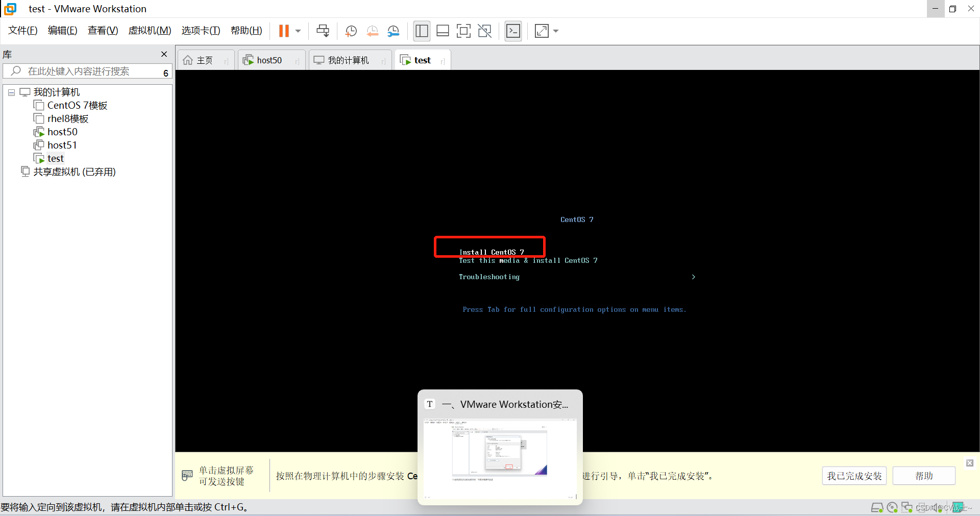Click Test this media & install CentOS 7
The width and height of the screenshot is (980, 516).
tap(528, 260)
